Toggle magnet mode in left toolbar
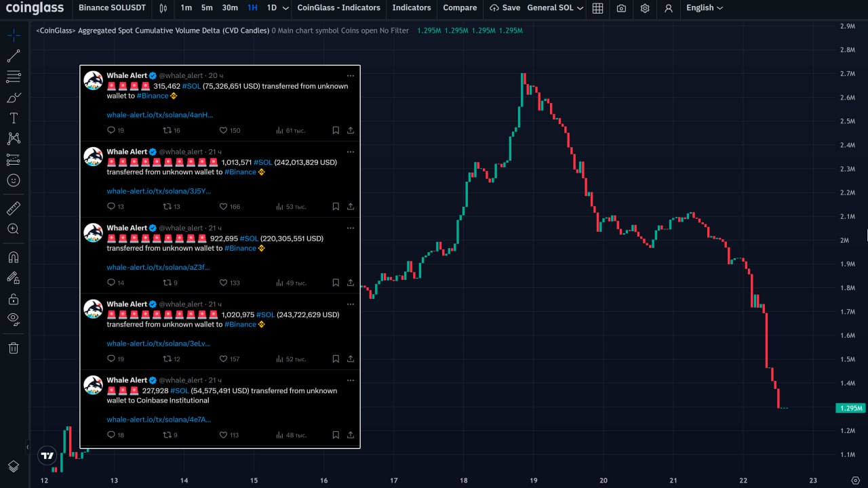The width and height of the screenshot is (868, 488). tap(14, 257)
